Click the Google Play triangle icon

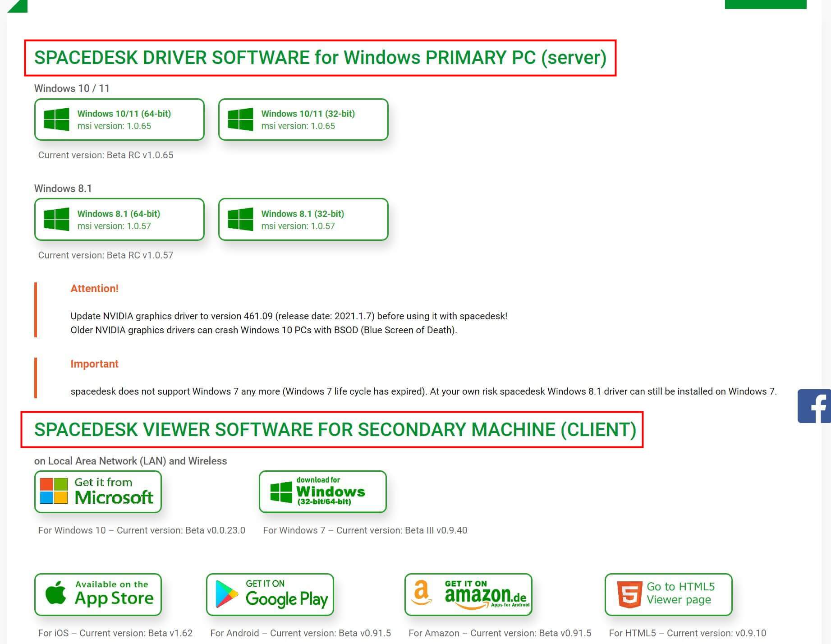pyautogui.click(x=226, y=594)
